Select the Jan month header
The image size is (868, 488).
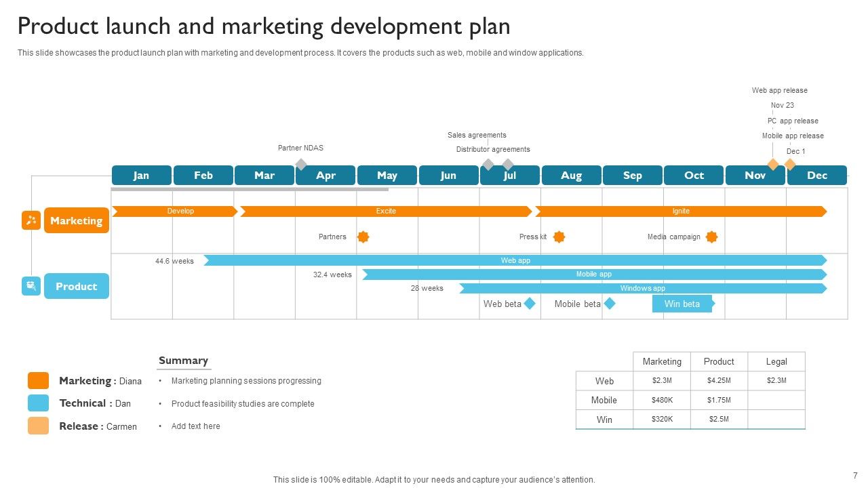pos(141,175)
